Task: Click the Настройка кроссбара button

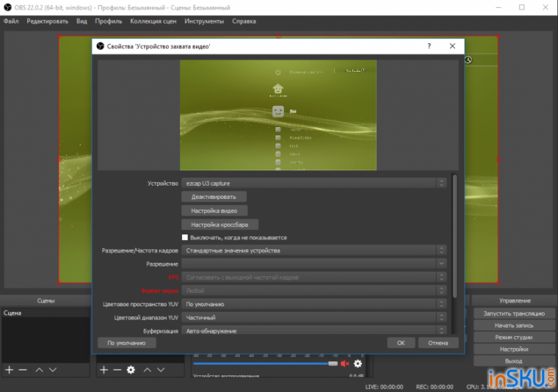Action: pyautogui.click(x=220, y=225)
